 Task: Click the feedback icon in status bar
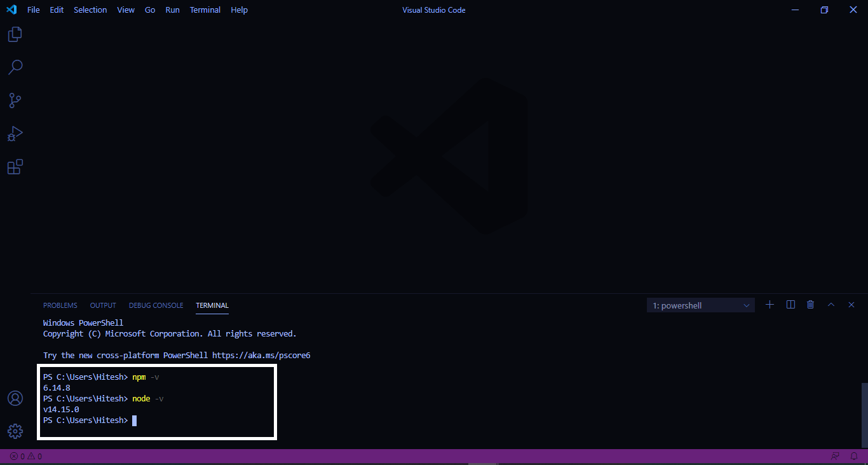click(x=835, y=456)
